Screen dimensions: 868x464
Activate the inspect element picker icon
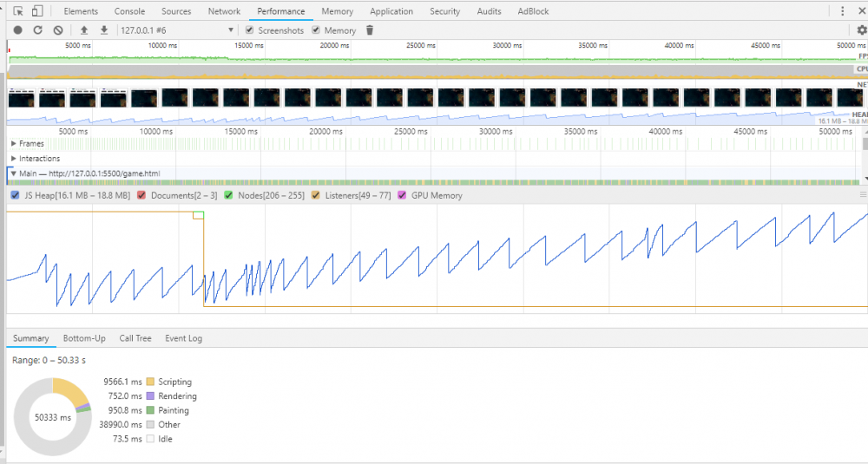pos(18,11)
